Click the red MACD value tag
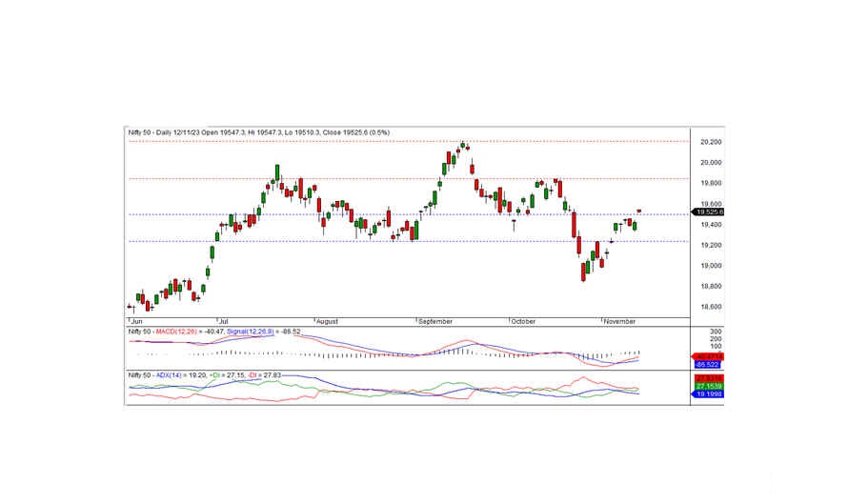 click(709, 357)
